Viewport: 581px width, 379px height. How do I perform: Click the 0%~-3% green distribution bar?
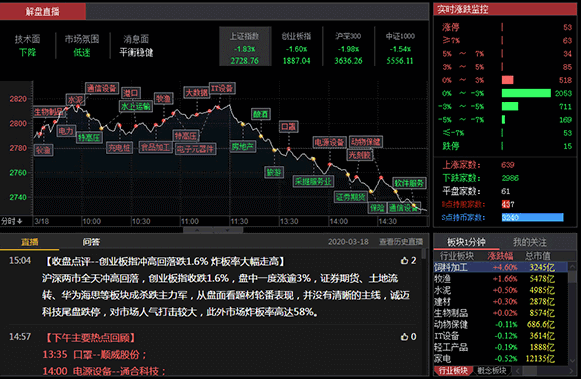526,93
